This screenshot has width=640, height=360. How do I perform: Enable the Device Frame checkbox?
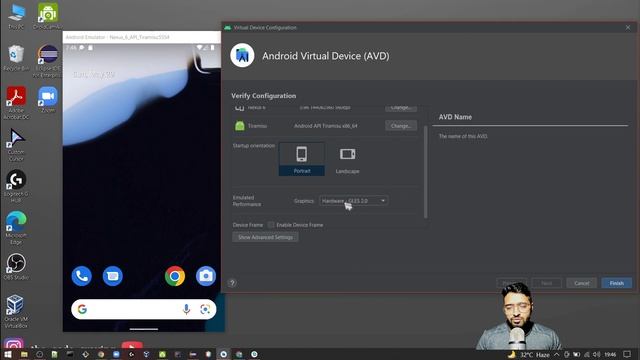[271, 225]
